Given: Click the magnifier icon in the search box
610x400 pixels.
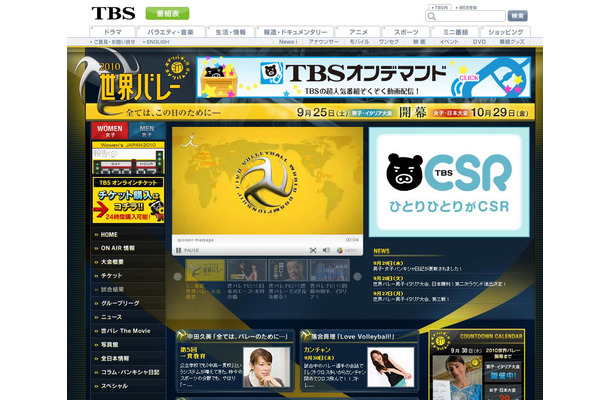Looking at the screenshot, I should coord(431,16).
